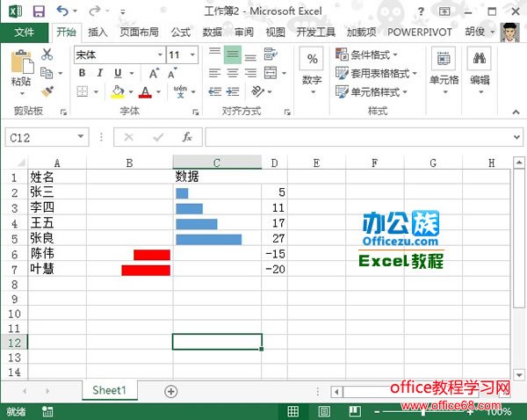The image size is (527, 420).
Task: Switch to the 数据 tab
Action: [212, 33]
